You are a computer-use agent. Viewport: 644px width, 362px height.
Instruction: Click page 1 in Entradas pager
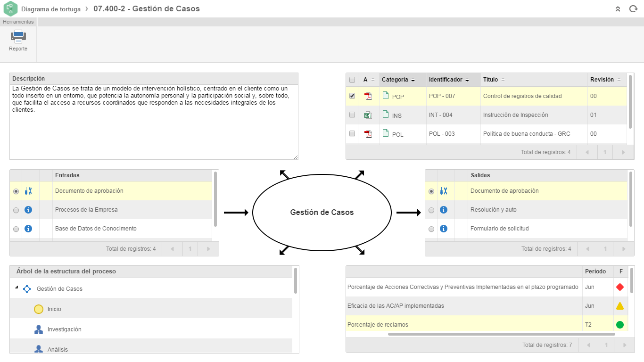tap(190, 249)
